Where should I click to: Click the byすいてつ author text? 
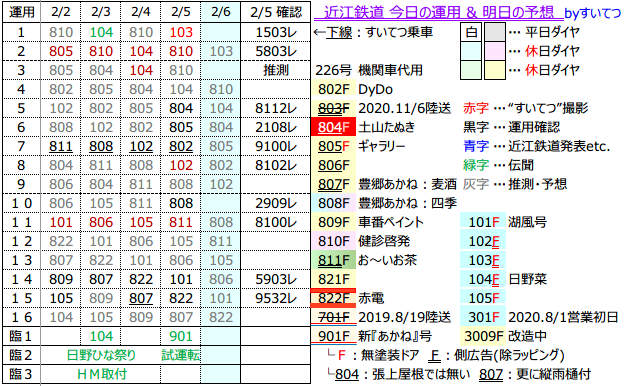pos(593,14)
